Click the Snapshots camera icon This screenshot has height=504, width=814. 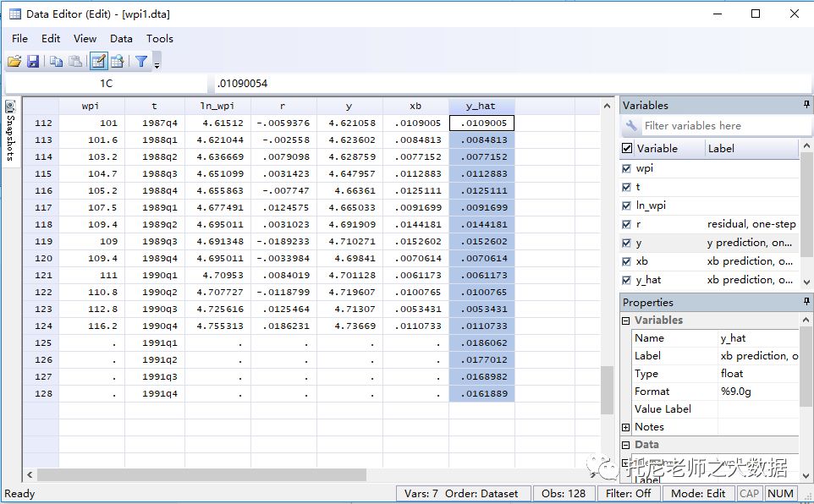click(x=10, y=107)
